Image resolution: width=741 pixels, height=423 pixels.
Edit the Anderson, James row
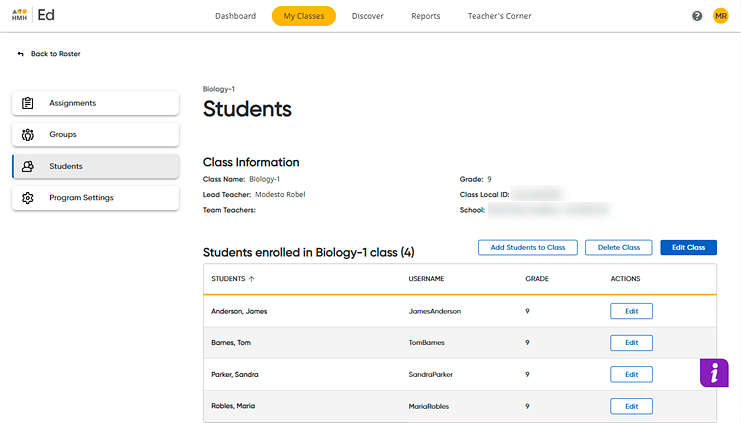click(x=631, y=311)
